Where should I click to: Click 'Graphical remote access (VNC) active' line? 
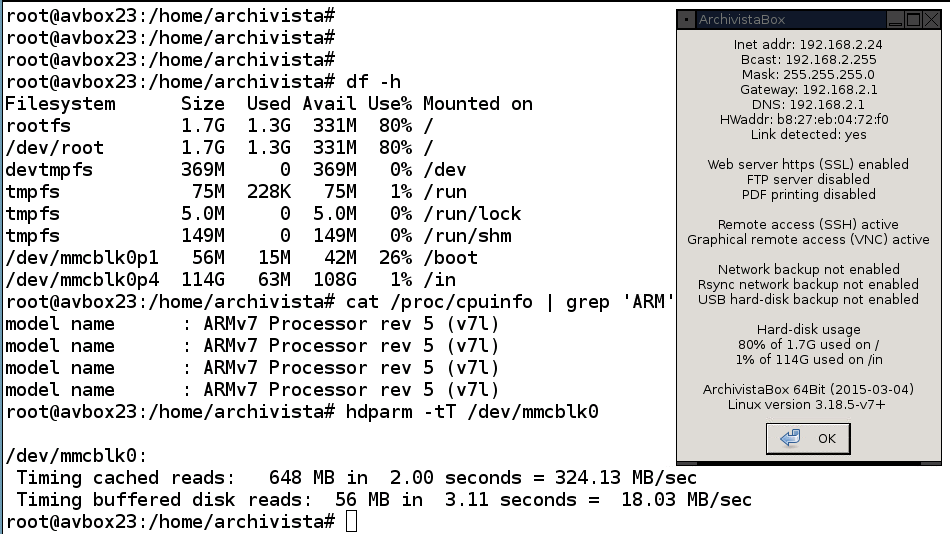tap(808, 239)
